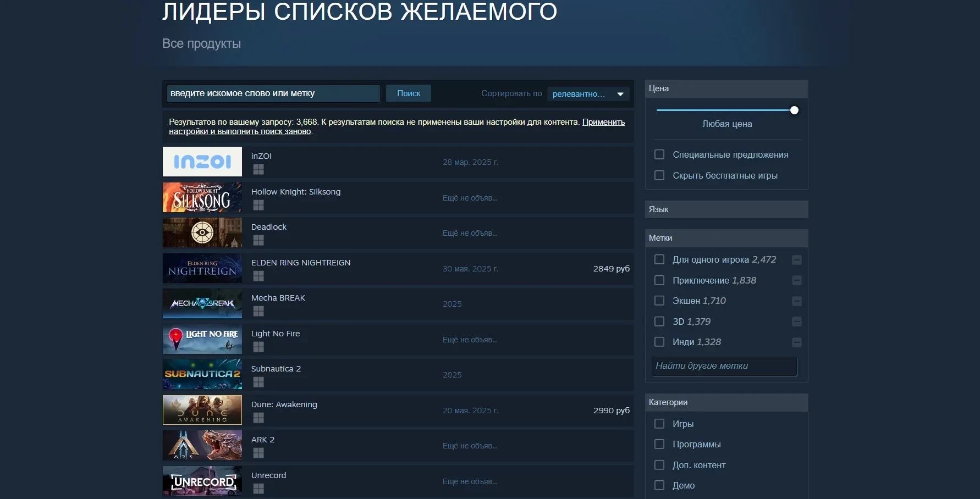
Task: Exclude the Экшен tag using minus icon
Action: pyautogui.click(x=796, y=301)
